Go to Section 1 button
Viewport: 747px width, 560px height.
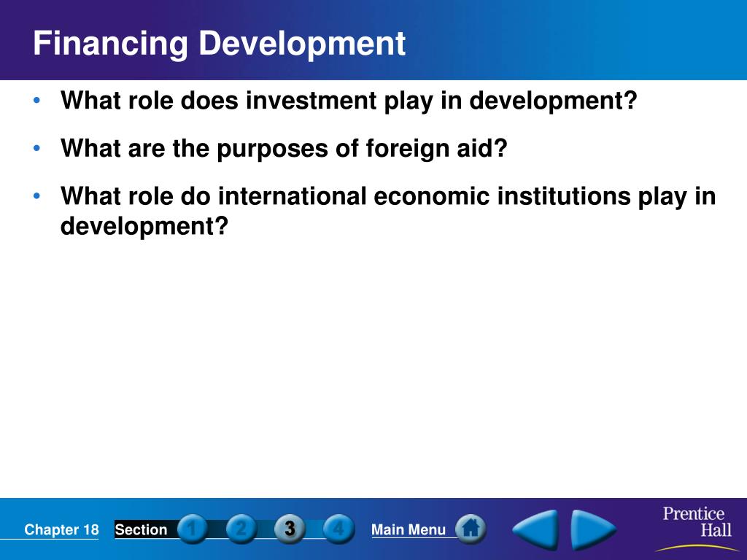tap(193, 529)
